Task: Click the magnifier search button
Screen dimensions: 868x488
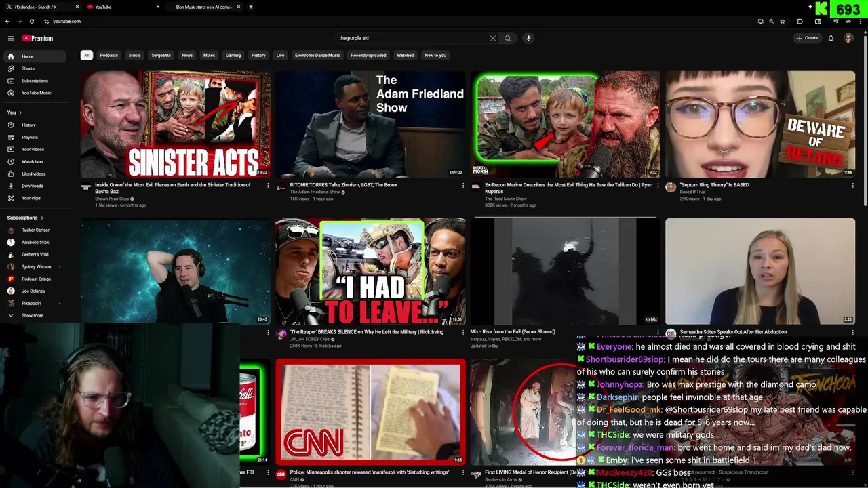Action: (507, 39)
